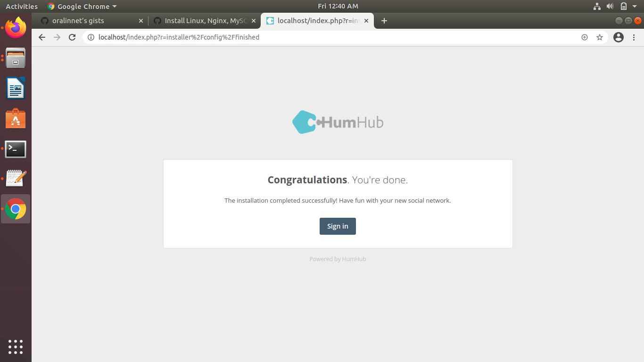Maximize the Chrome window
The image size is (644, 362).
pos(628,21)
